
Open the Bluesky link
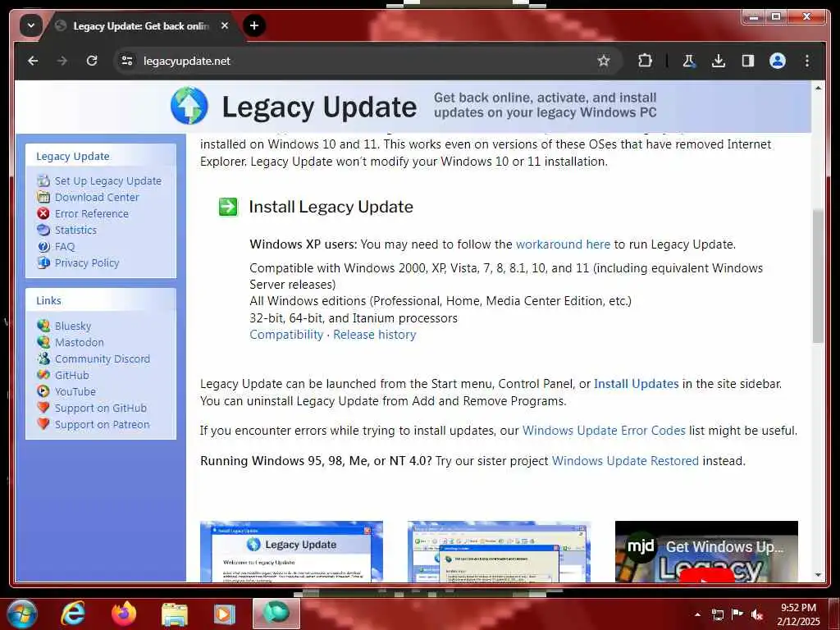(x=73, y=326)
